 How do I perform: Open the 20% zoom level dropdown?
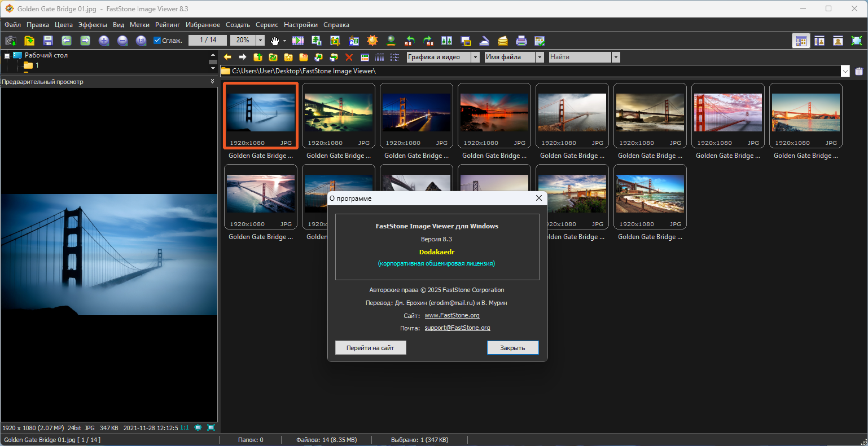point(260,41)
